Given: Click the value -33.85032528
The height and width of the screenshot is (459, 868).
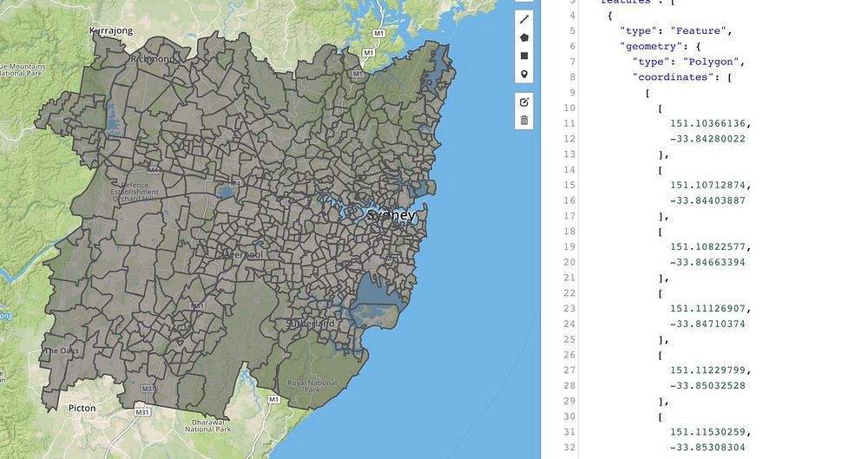Looking at the screenshot, I should click(708, 386).
